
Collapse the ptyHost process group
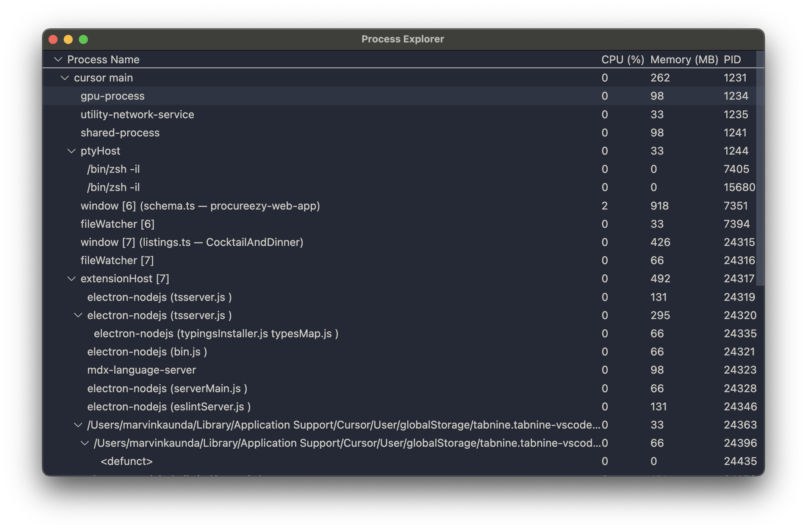tap(71, 151)
